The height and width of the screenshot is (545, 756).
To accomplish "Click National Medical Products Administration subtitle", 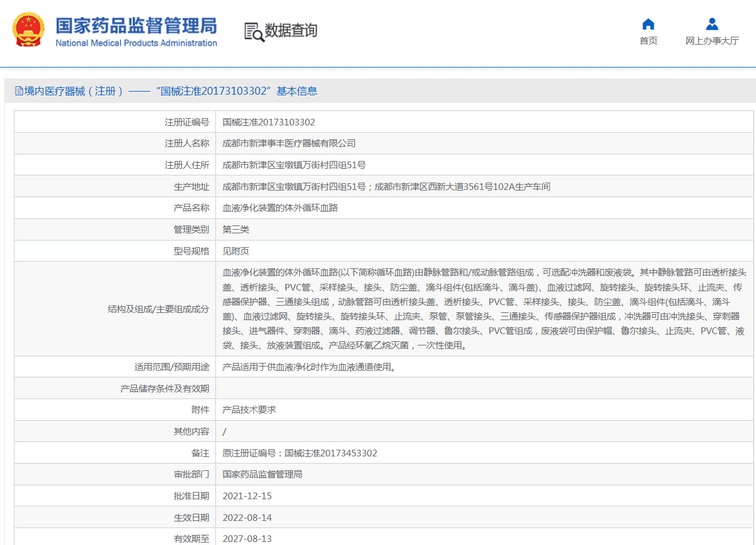I will tap(136, 43).
